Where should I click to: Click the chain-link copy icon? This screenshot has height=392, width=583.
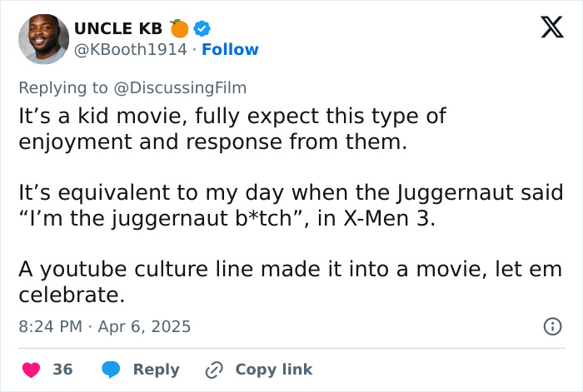pyautogui.click(x=213, y=370)
